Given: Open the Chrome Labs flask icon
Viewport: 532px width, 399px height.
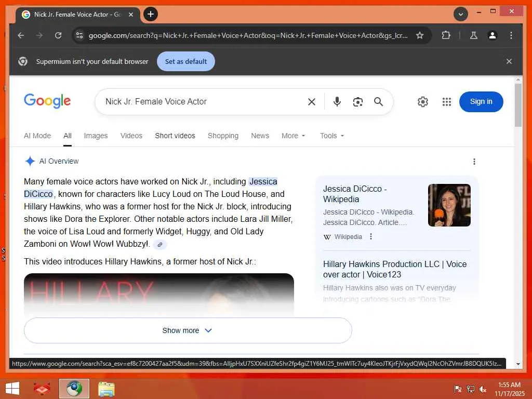Looking at the screenshot, I should [x=474, y=35].
